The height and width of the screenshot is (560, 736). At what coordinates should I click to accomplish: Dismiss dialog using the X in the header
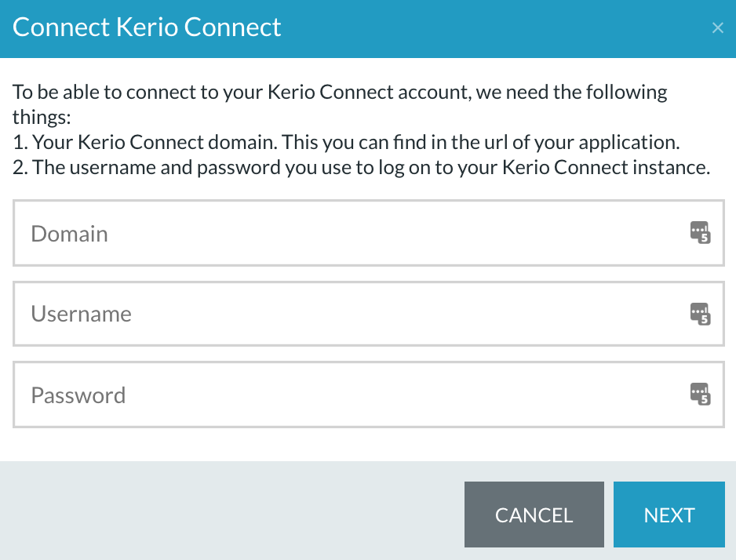717,27
